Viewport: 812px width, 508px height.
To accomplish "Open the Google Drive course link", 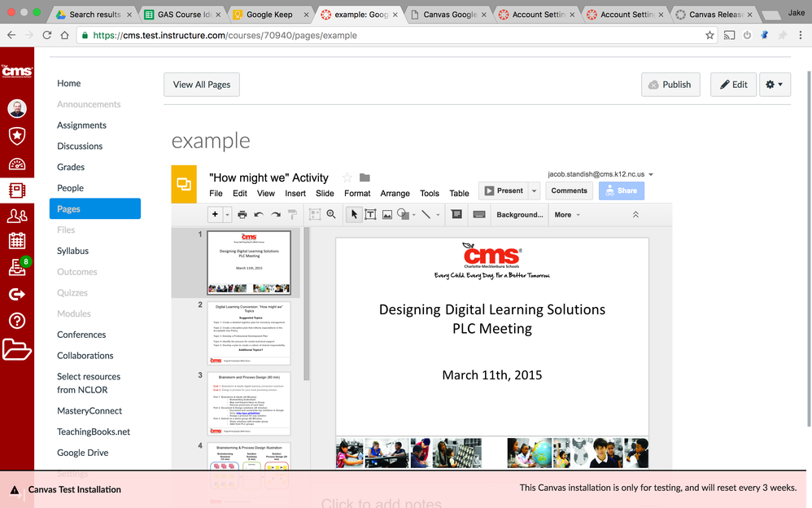I will (x=83, y=453).
